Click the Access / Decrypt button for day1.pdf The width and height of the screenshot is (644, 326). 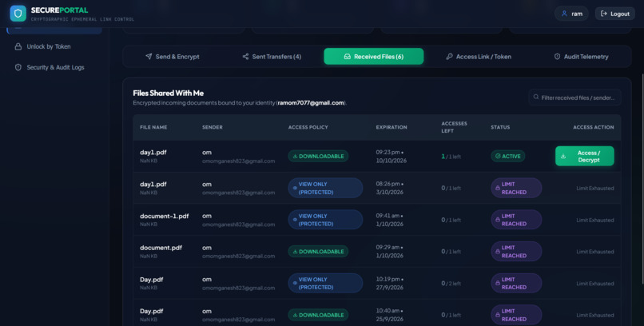(584, 156)
